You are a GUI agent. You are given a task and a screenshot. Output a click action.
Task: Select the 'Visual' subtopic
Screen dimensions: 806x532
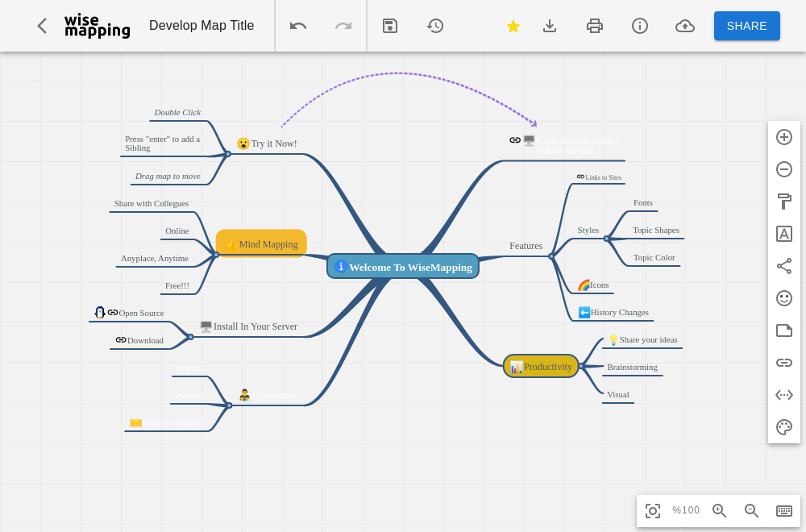[x=618, y=395]
